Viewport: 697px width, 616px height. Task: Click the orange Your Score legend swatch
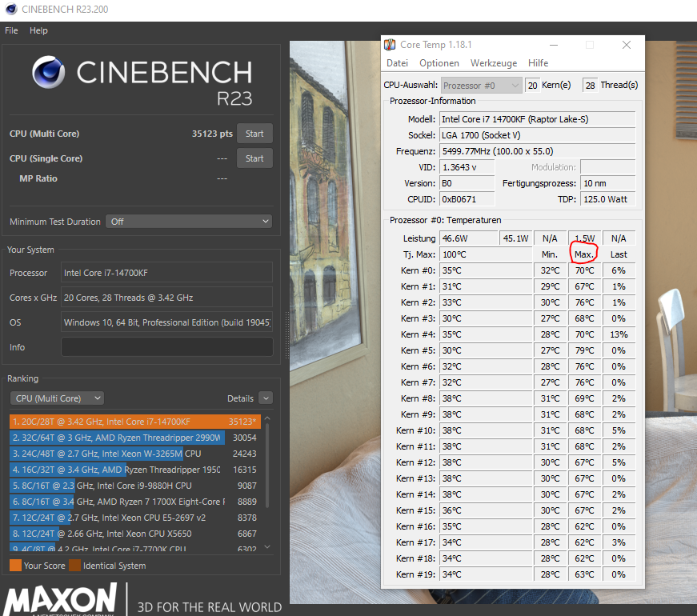15,566
